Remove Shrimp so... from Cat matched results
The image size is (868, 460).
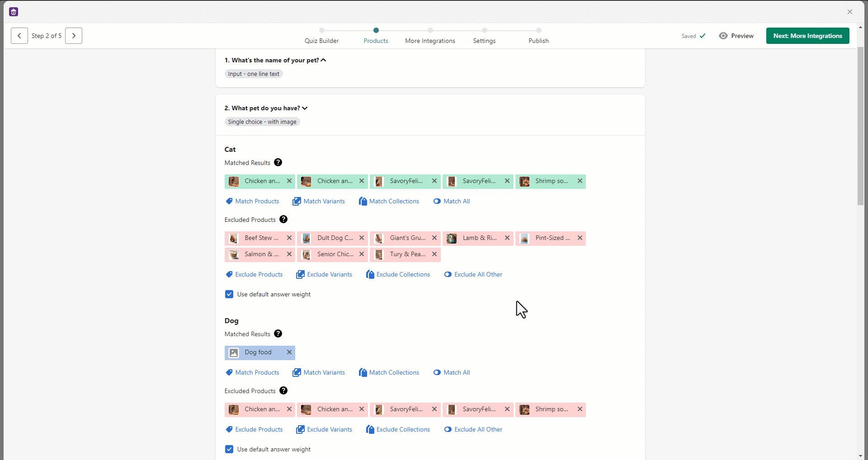(580, 181)
